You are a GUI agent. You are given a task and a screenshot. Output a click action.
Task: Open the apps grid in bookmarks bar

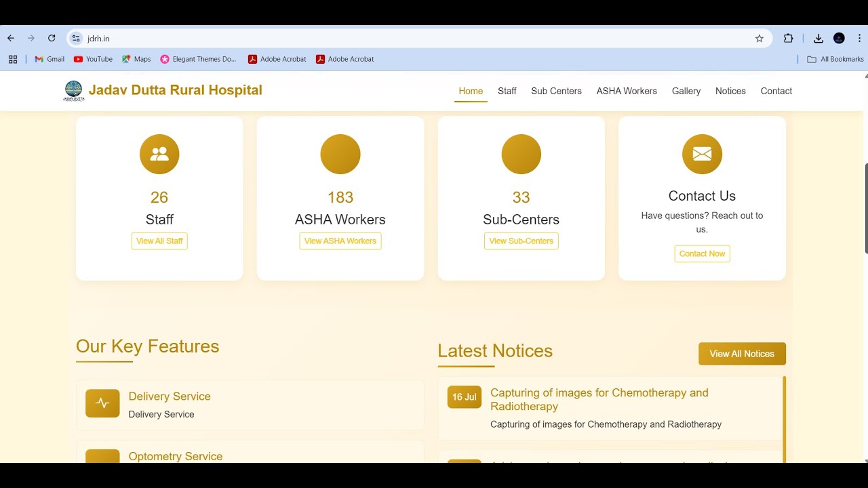(13, 59)
